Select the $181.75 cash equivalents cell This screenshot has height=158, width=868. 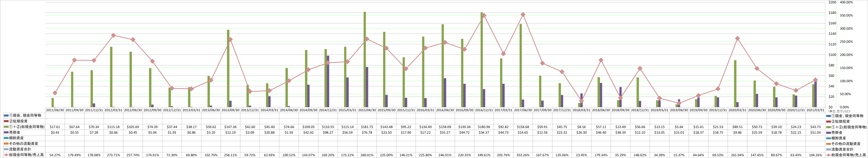coord(367,127)
